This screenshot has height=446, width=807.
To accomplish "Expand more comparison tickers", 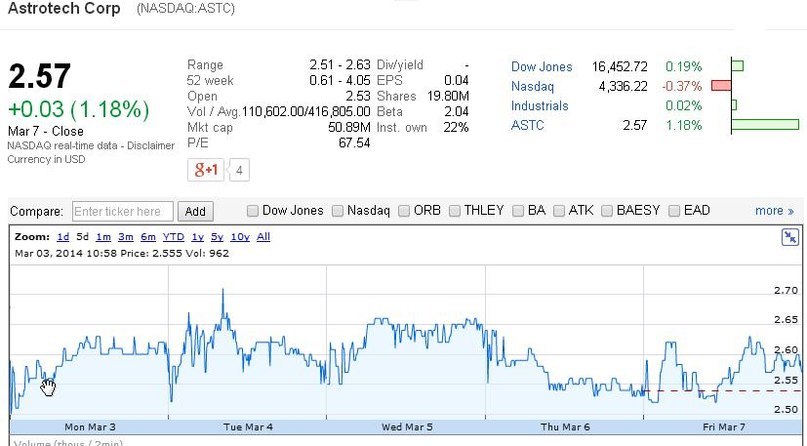I will [774, 211].
